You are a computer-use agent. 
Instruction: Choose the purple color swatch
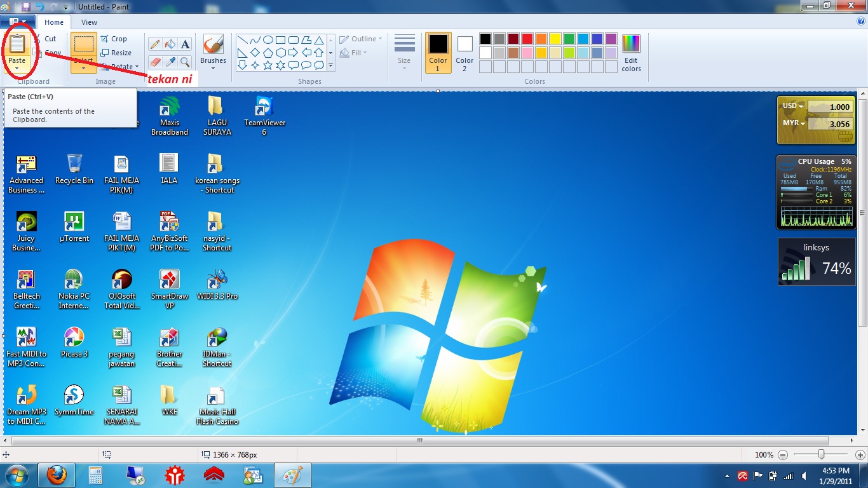pos(611,39)
